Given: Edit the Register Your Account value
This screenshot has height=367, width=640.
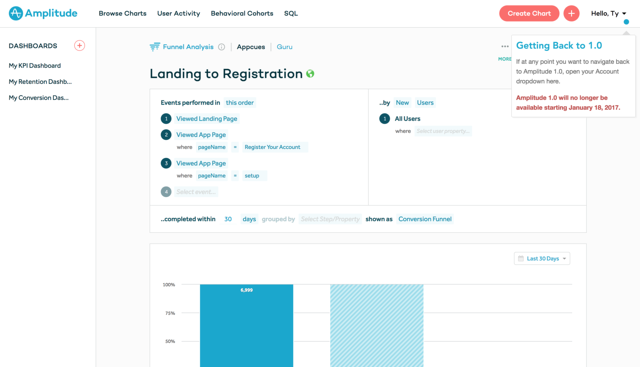Looking at the screenshot, I should [x=275, y=147].
